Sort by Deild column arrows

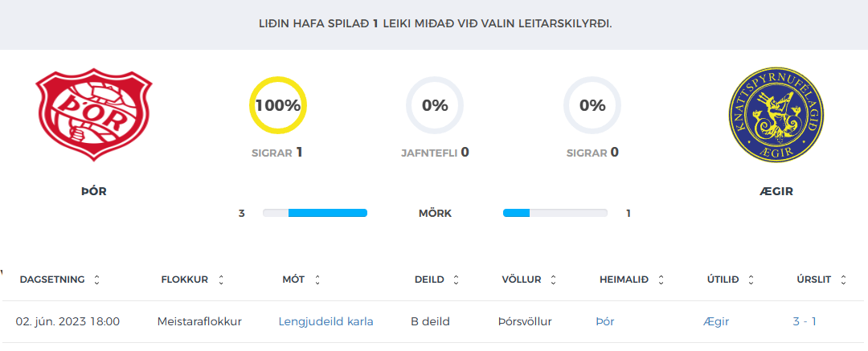pyautogui.click(x=457, y=280)
